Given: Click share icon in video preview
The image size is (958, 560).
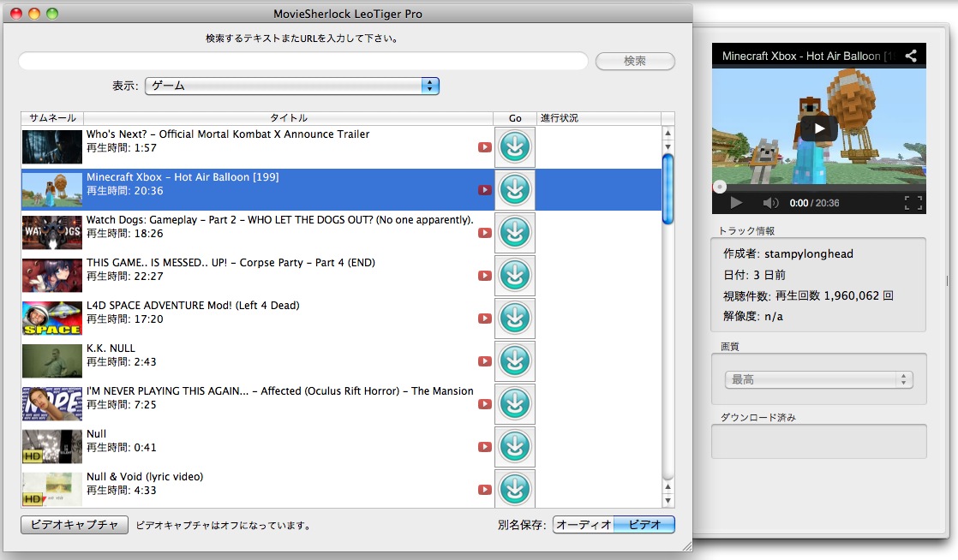Looking at the screenshot, I should coord(911,56).
